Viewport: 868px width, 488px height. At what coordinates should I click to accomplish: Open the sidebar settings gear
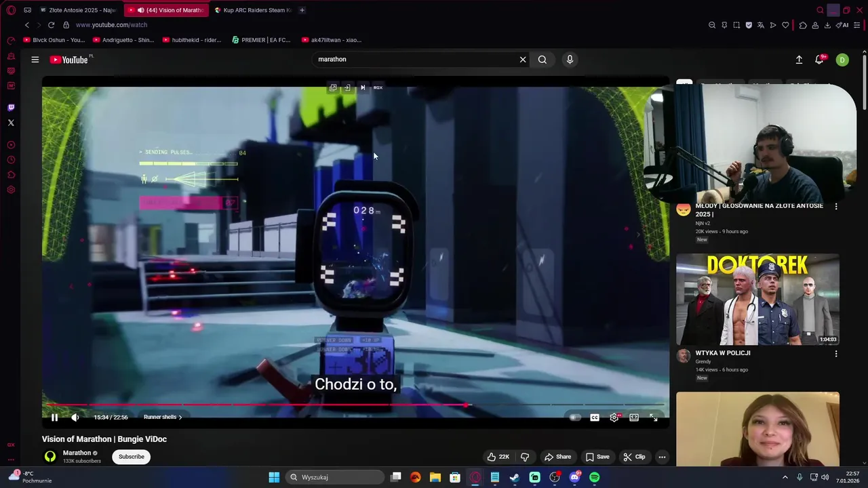pyautogui.click(x=11, y=190)
